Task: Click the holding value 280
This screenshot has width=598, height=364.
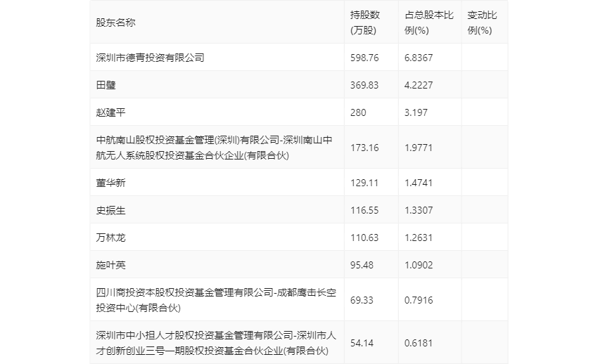Action: click(x=358, y=112)
